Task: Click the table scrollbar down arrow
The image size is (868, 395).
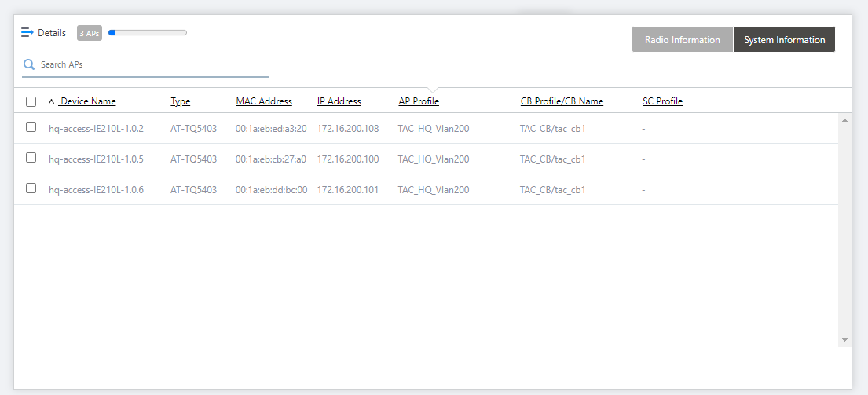Action: 844,340
